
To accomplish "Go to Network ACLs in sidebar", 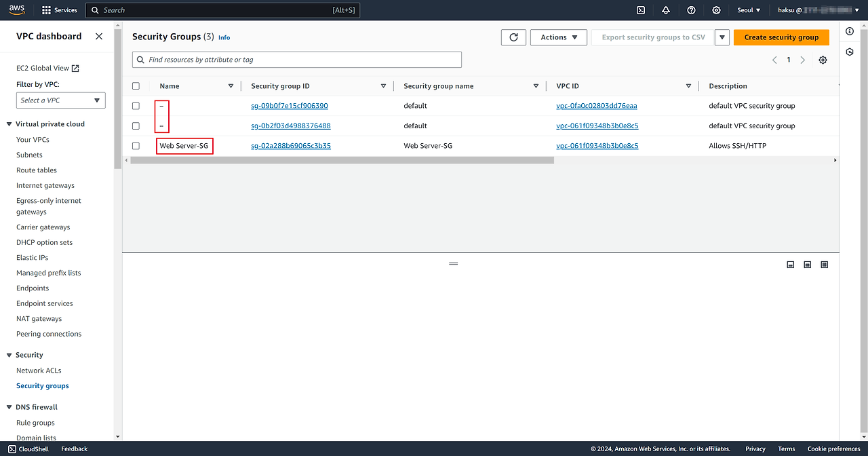I will point(39,370).
